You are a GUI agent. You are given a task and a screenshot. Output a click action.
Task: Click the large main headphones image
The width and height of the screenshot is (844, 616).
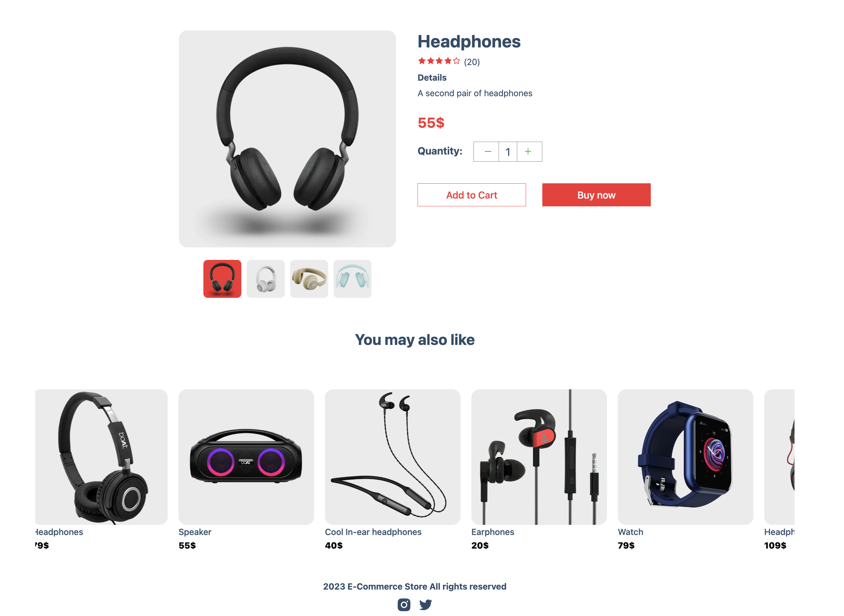[287, 139]
